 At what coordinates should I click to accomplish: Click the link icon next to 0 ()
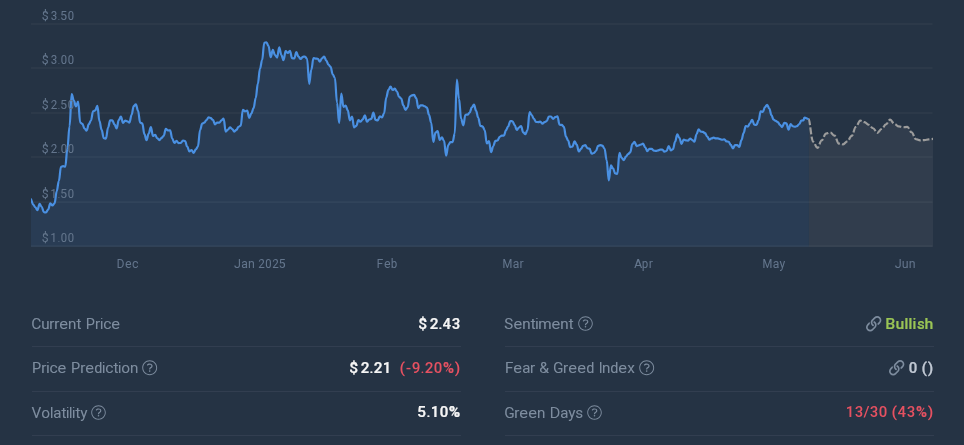click(896, 368)
